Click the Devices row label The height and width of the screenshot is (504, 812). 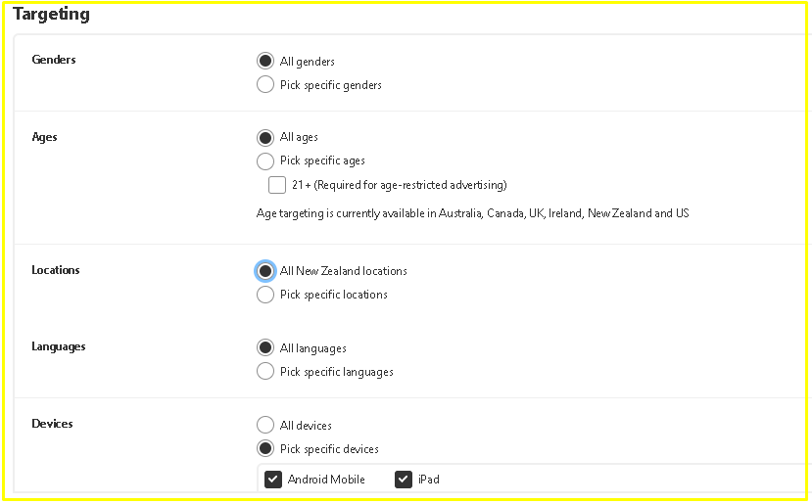(x=53, y=424)
